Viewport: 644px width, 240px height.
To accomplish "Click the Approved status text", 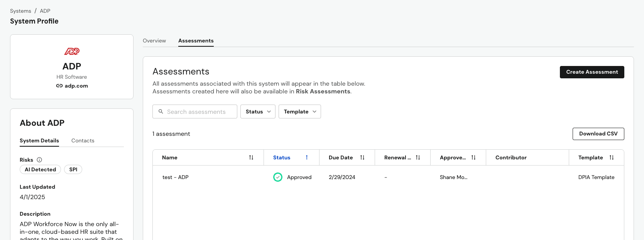I will 299,177.
